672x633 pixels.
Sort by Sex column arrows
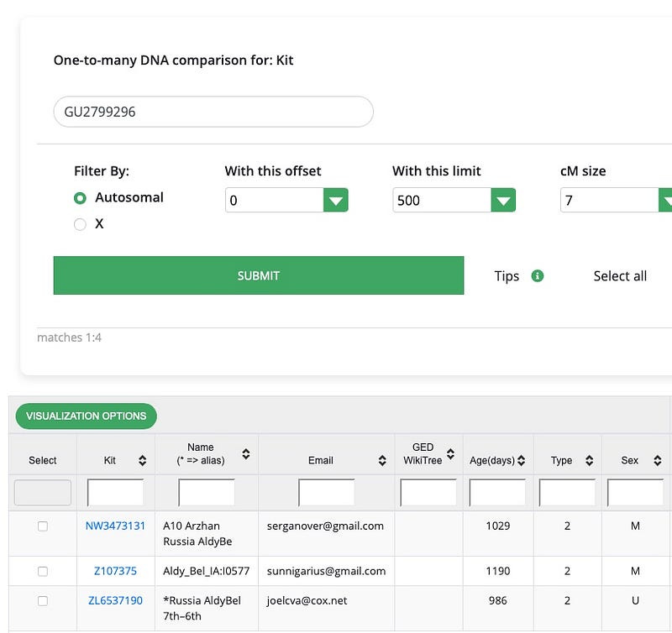pyautogui.click(x=658, y=460)
